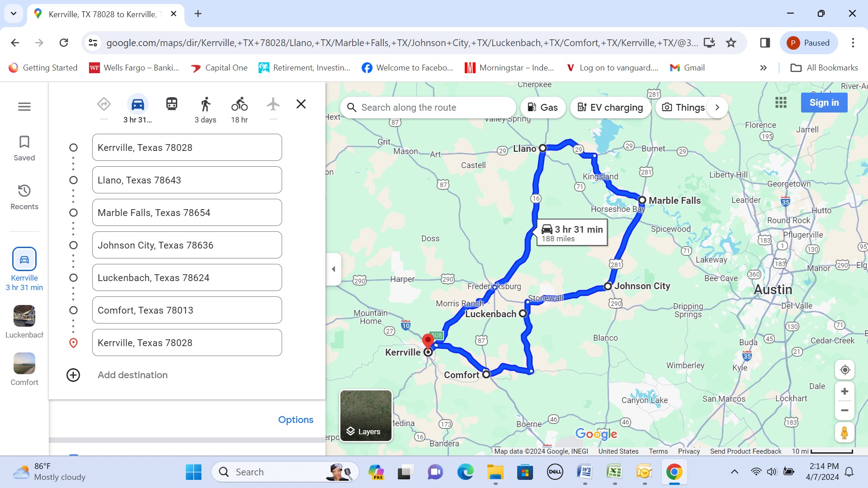The image size is (868, 488).
Task: Edit the Luckenbach, Texas 78624 field
Action: (x=187, y=278)
